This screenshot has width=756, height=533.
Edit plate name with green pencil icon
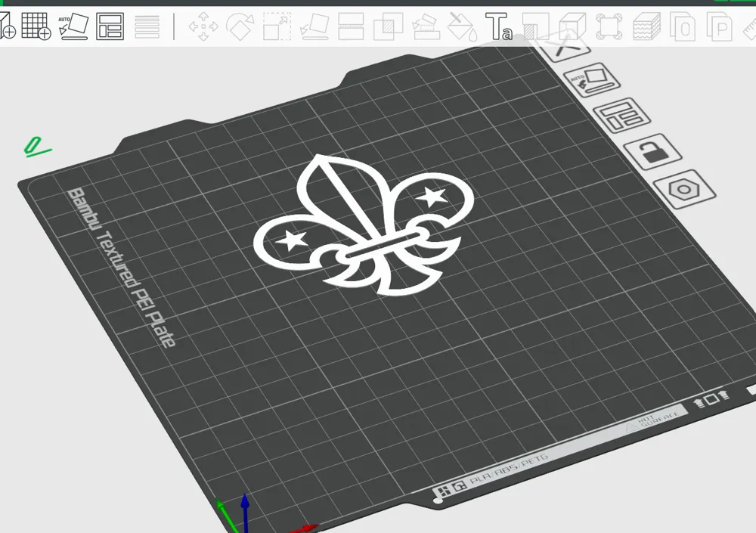pos(36,147)
